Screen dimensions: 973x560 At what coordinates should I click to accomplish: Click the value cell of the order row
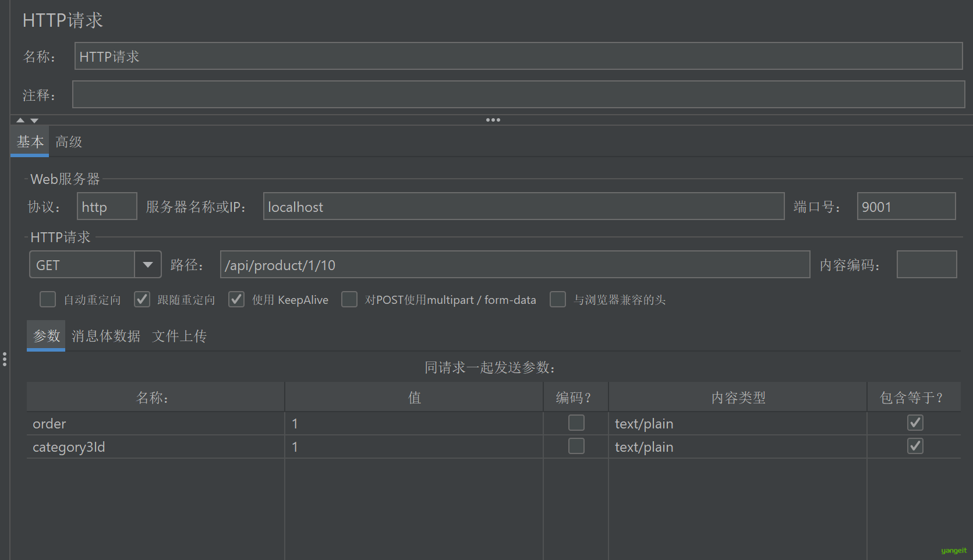[x=414, y=423]
